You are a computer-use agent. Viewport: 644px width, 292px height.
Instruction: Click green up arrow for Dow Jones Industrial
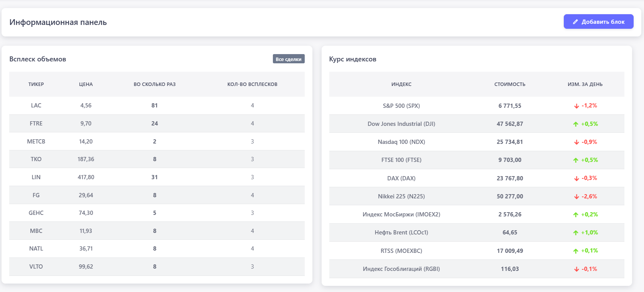click(576, 124)
